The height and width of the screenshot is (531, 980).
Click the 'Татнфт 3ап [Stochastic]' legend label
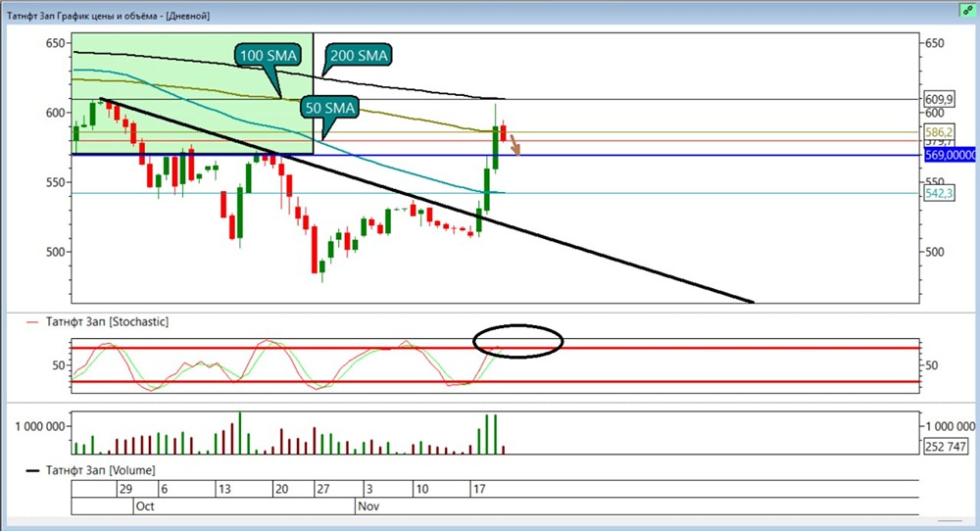(x=107, y=321)
